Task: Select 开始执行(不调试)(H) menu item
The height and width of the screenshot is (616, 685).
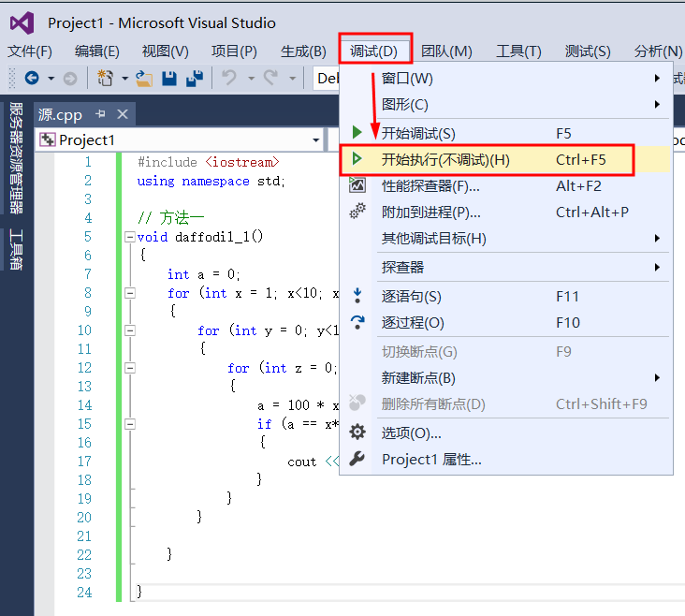Action: coord(505,159)
